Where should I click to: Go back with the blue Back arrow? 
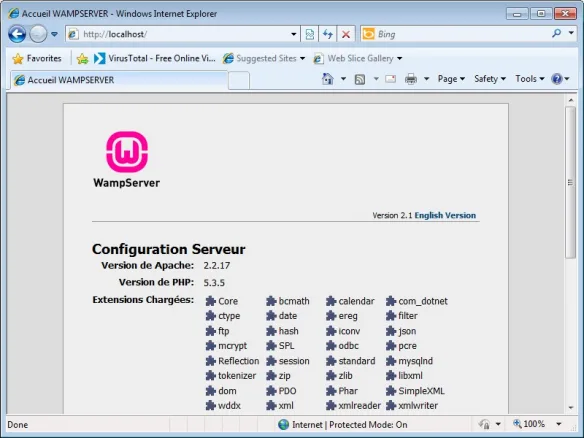click(x=17, y=34)
